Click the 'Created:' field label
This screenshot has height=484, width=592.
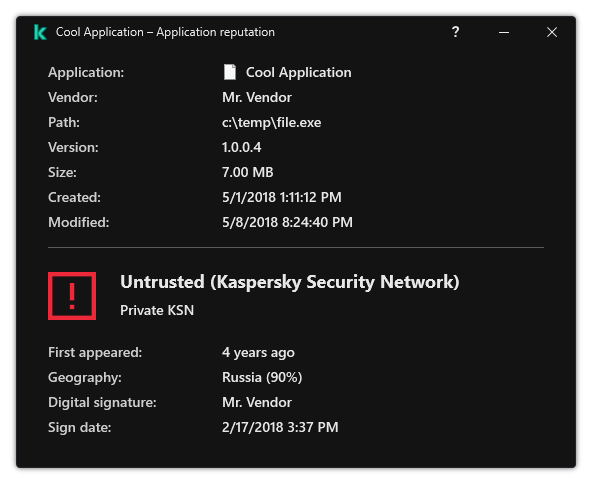pos(74,197)
